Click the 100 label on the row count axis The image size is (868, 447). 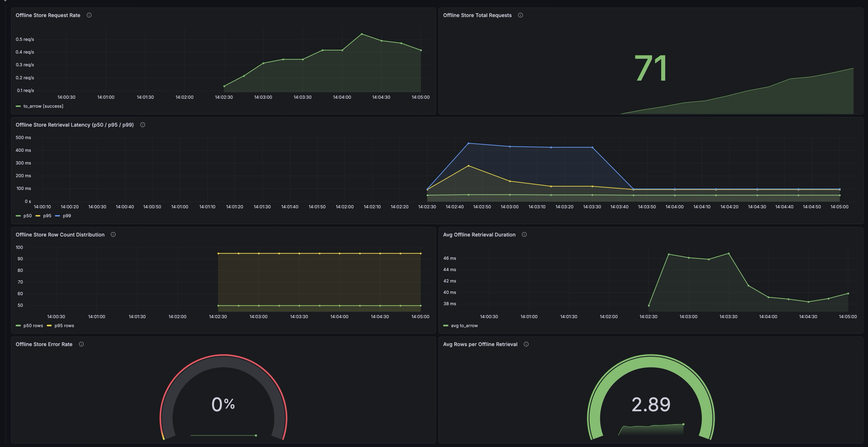pos(19,247)
